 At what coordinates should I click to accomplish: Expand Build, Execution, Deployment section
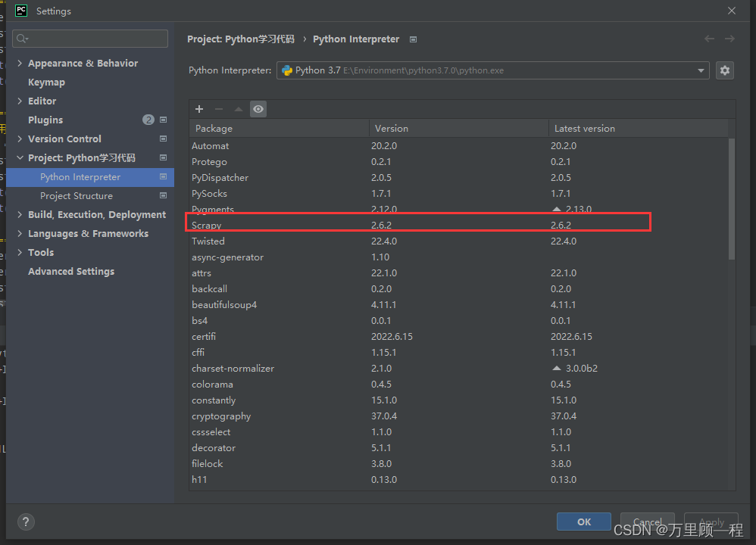click(20, 214)
